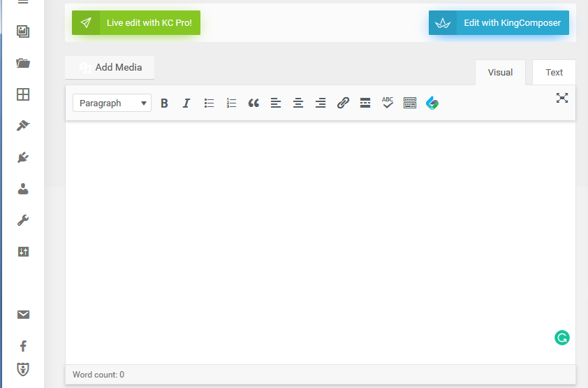This screenshot has height=388, width=588.
Task: Align text center
Action: [x=298, y=103]
